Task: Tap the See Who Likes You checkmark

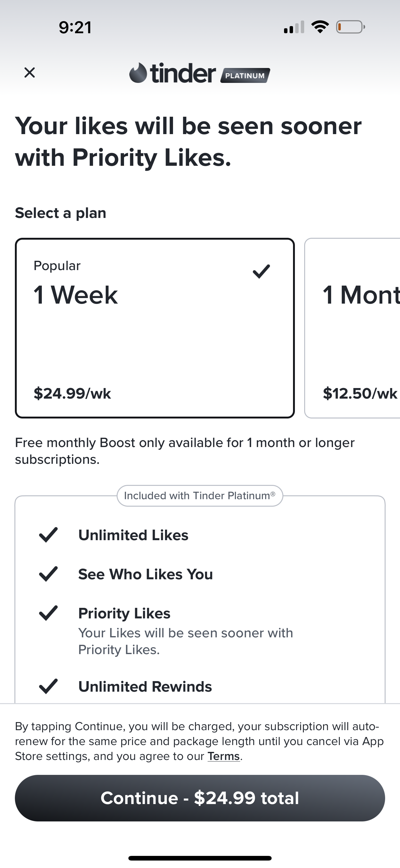Action: (48, 574)
